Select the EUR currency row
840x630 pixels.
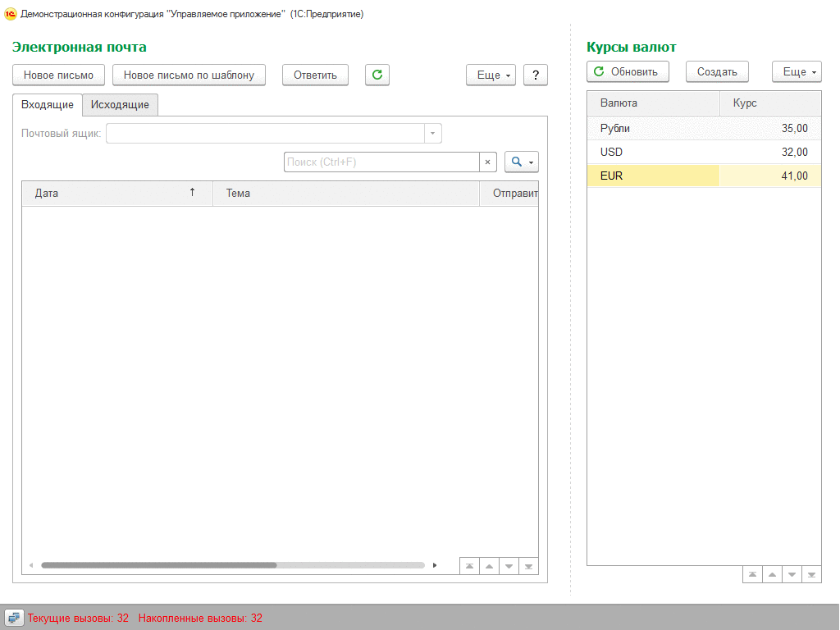click(704, 176)
